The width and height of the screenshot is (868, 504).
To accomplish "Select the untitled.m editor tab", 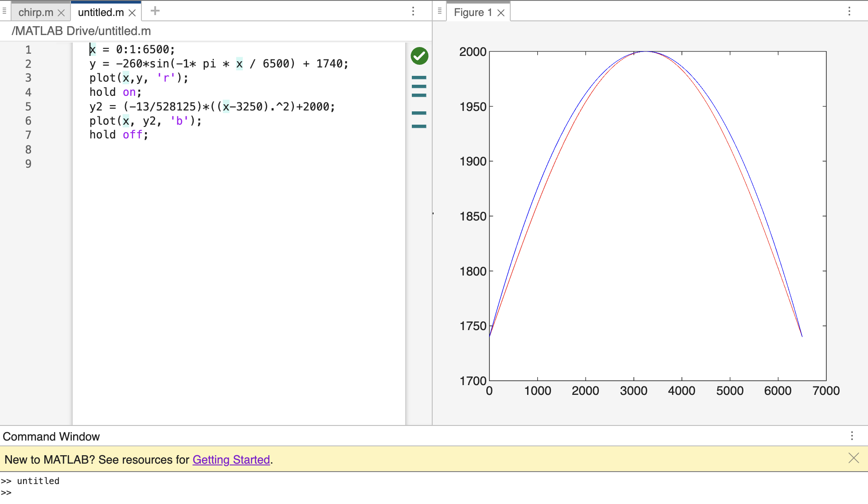I will tap(101, 12).
